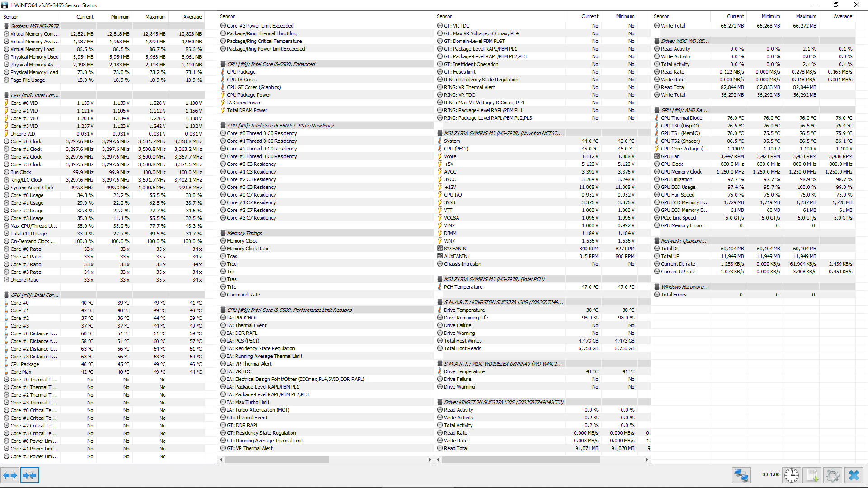The image size is (868, 488).
Task: Click Average column header in leftmost sensor panel
Action: pyautogui.click(x=187, y=17)
